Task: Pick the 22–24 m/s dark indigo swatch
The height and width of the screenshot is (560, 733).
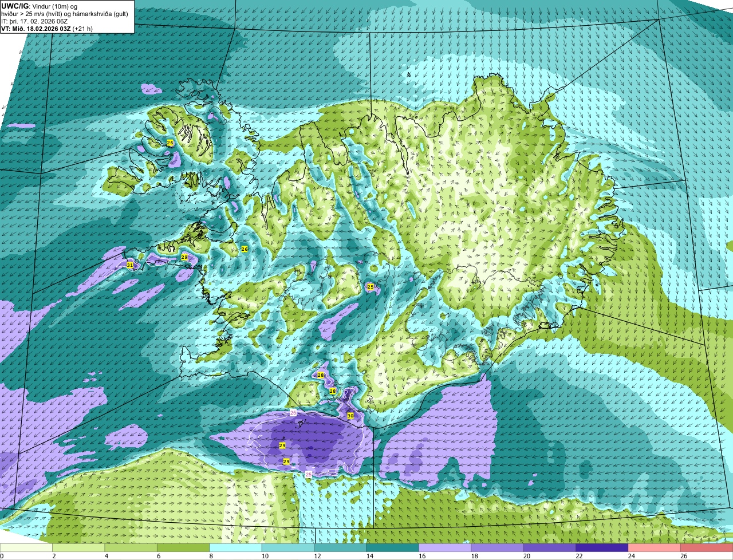Action: tap(602, 548)
